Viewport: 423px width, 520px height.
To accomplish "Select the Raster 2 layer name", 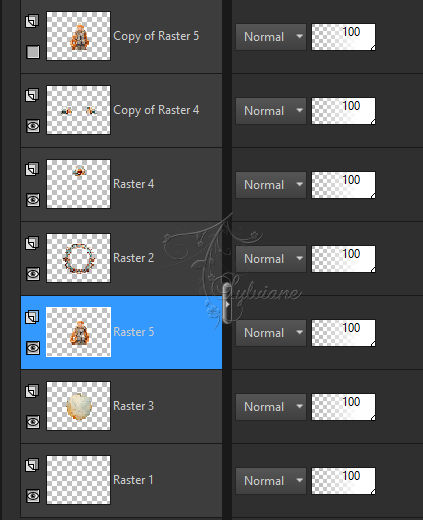I will coord(133,258).
